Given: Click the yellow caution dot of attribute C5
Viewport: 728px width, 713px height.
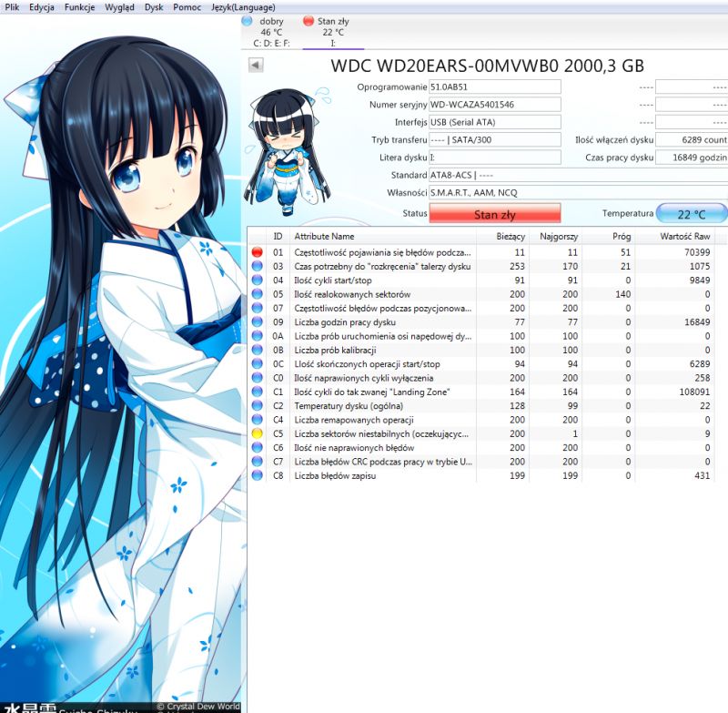Looking at the screenshot, I should coord(257,433).
